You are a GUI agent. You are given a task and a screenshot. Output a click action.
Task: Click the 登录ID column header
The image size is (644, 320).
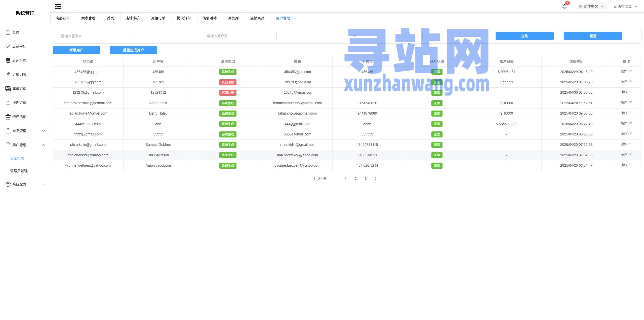88,61
